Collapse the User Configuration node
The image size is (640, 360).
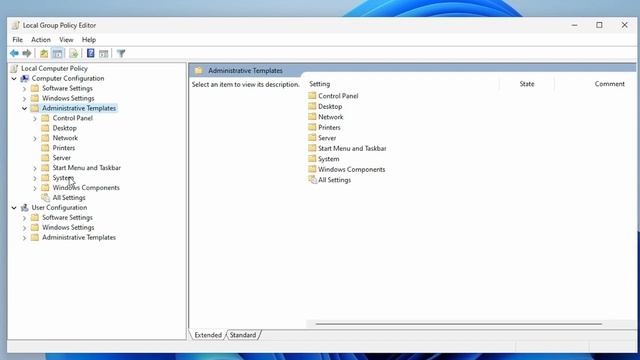click(14, 208)
